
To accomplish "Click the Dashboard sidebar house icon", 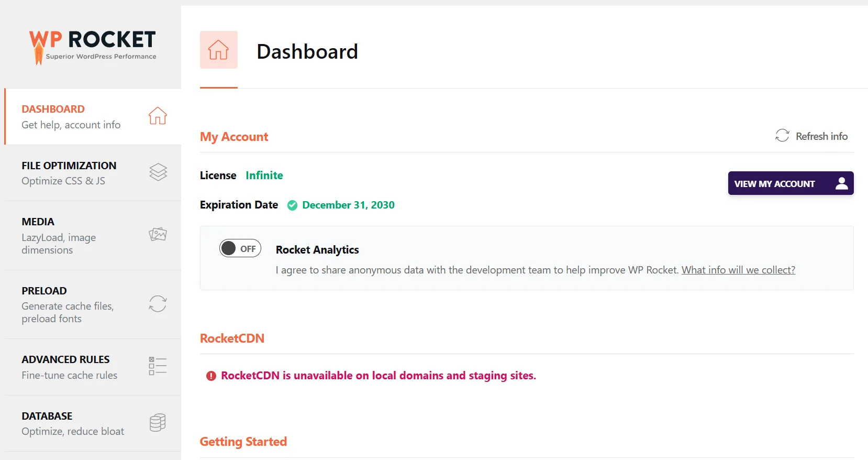I will point(158,116).
